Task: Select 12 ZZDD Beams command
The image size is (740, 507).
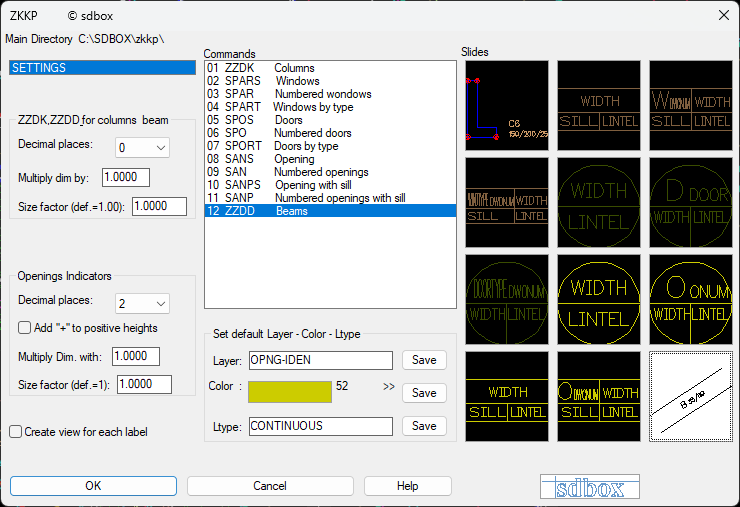Action: pyautogui.click(x=330, y=211)
